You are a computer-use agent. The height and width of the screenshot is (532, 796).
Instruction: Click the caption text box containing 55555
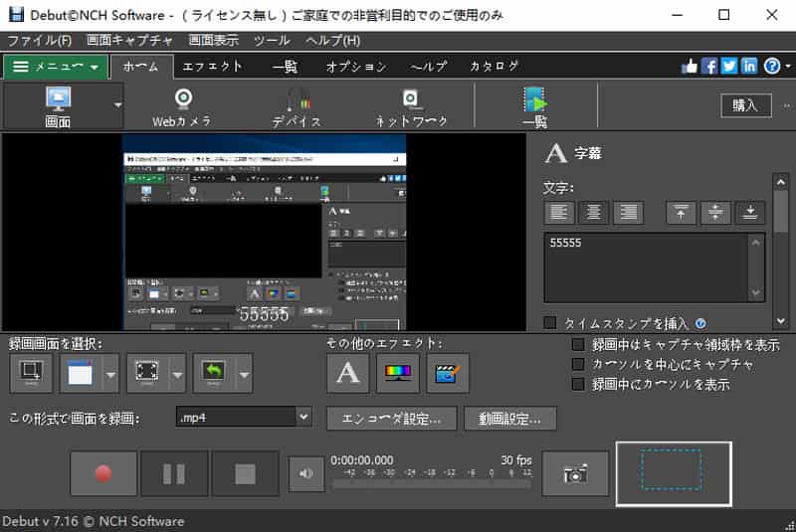649,267
